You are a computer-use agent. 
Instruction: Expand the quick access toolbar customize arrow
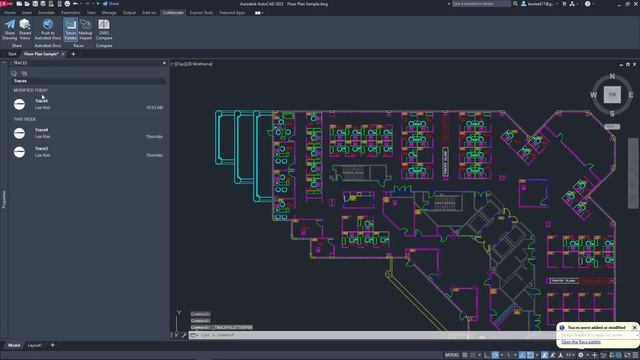[98, 4]
